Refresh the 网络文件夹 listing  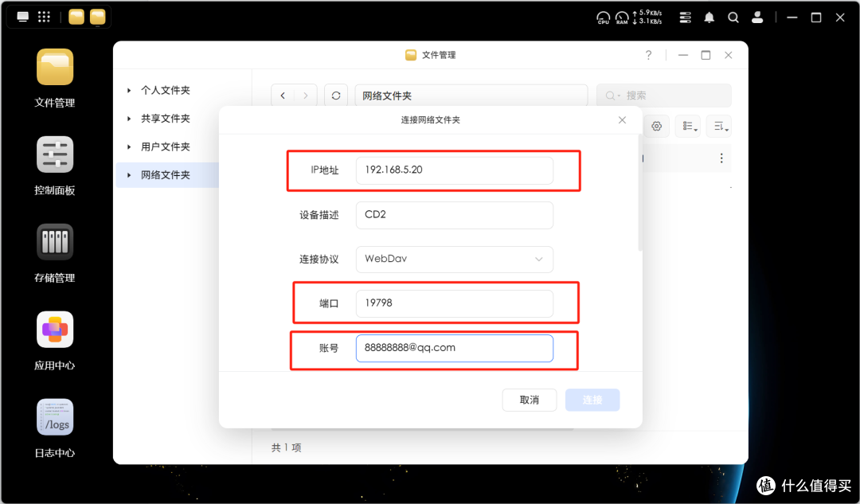336,96
